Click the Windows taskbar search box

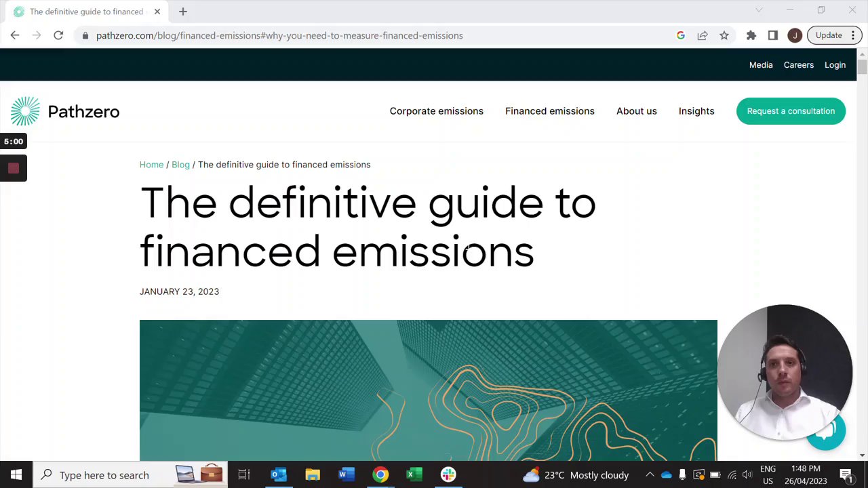click(x=132, y=475)
